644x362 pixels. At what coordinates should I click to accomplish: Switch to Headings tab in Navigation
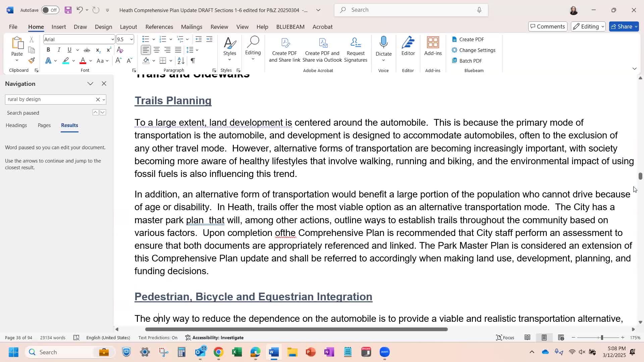tap(16, 125)
